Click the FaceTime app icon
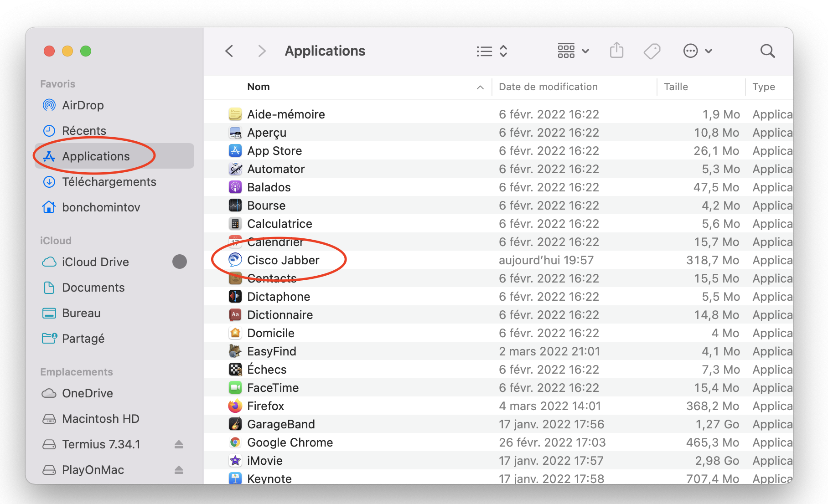This screenshot has height=504, width=828. [235, 388]
